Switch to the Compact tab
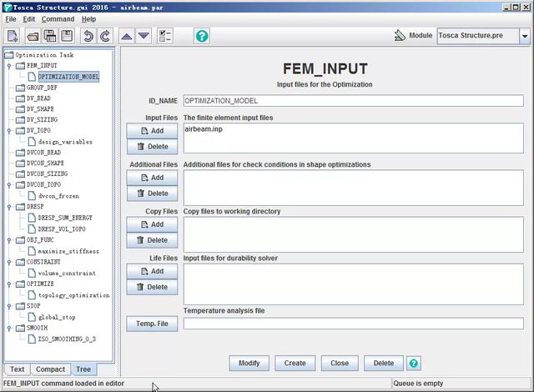Viewport: 534px width, 392px height. tap(50, 369)
